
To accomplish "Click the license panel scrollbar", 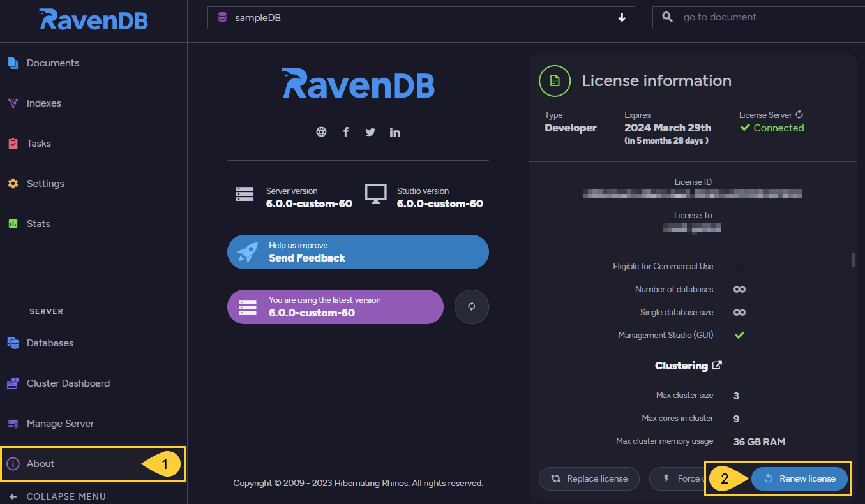I will tap(854, 260).
